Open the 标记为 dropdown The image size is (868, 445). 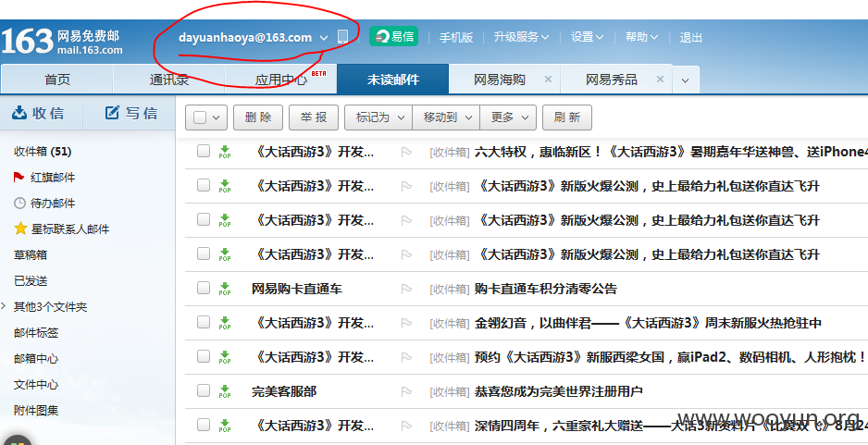tap(378, 117)
